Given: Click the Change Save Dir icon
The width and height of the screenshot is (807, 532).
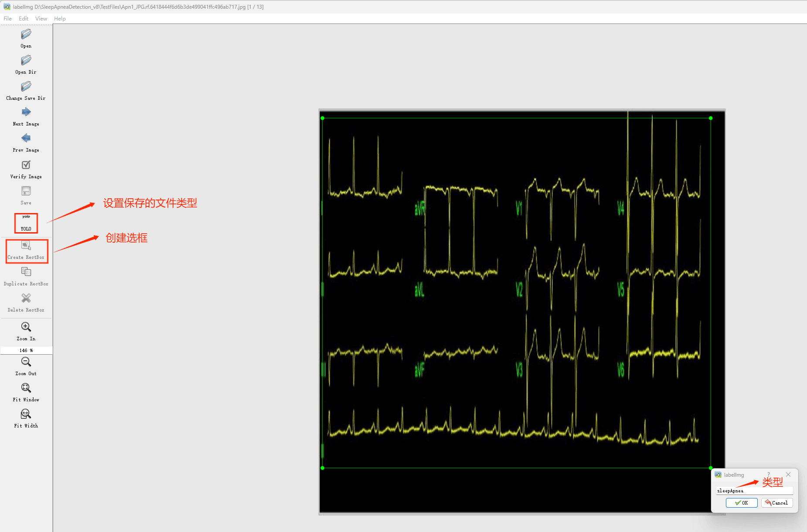Looking at the screenshot, I should tap(26, 87).
